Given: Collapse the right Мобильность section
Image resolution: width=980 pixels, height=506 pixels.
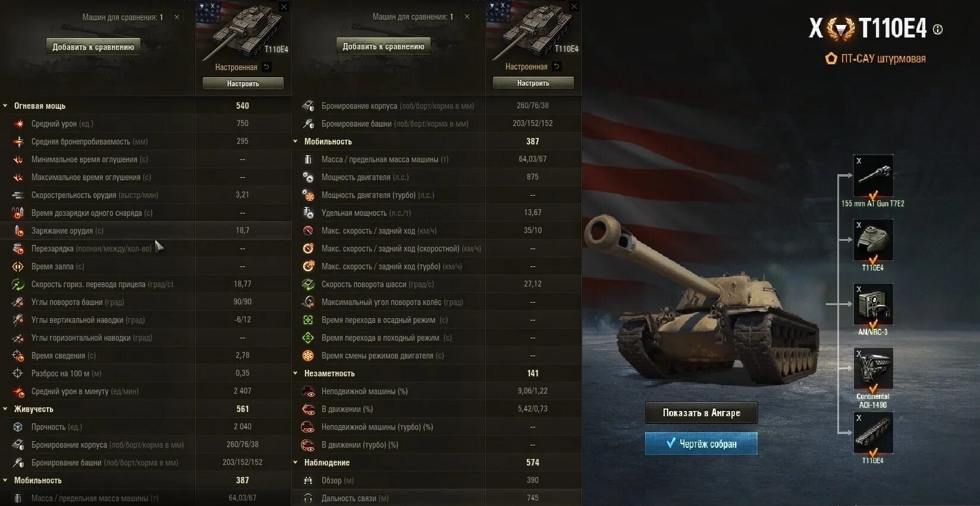Looking at the screenshot, I should pyautogui.click(x=296, y=142).
